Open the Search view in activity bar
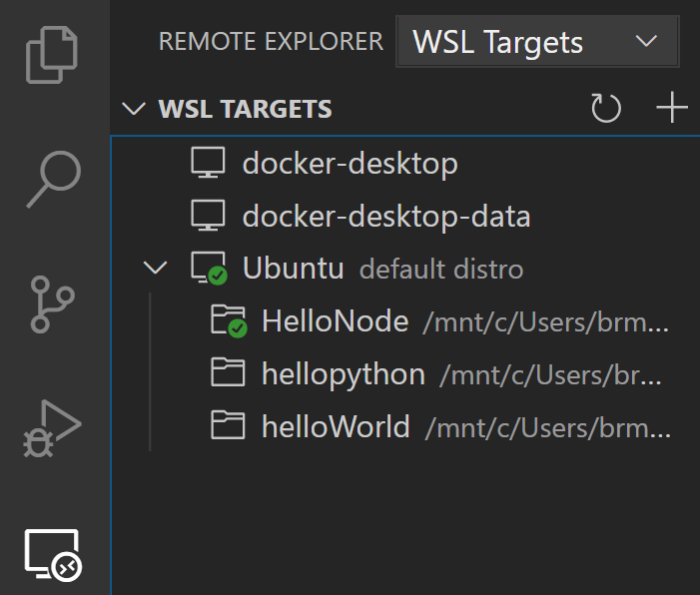 coord(53,179)
